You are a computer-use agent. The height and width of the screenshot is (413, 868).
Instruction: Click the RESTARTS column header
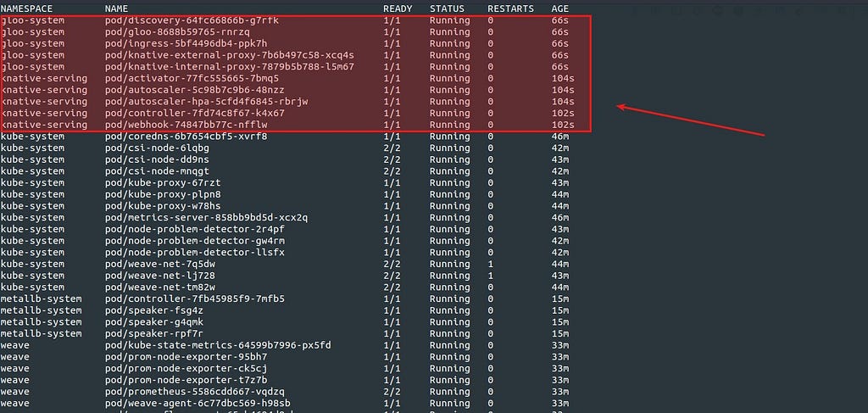pyautogui.click(x=510, y=8)
